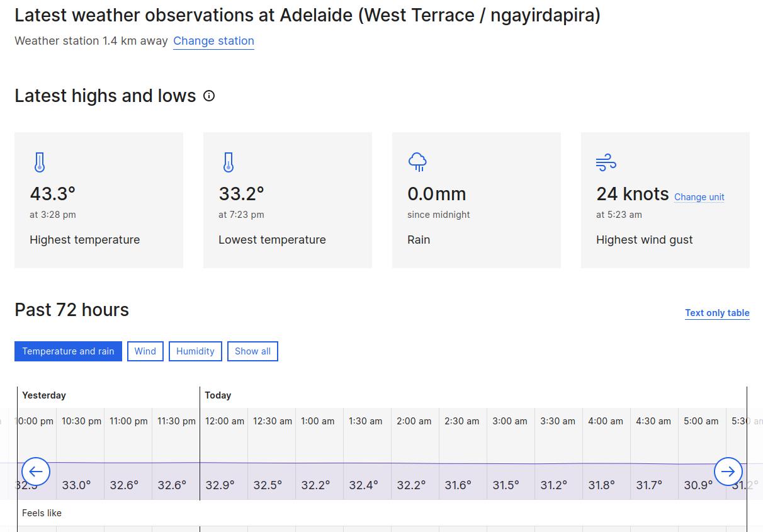Click the Past 72 hours heading
Image resolution: width=763 pixels, height=532 pixels.
(72, 310)
